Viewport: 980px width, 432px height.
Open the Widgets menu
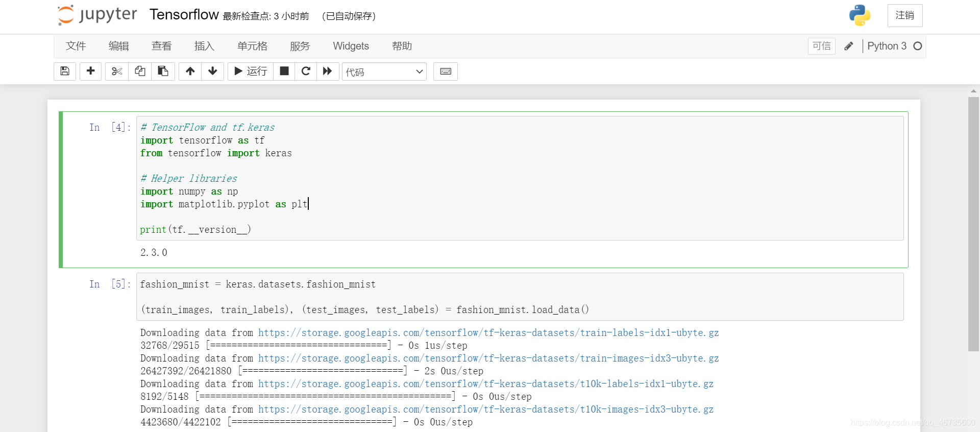point(351,46)
